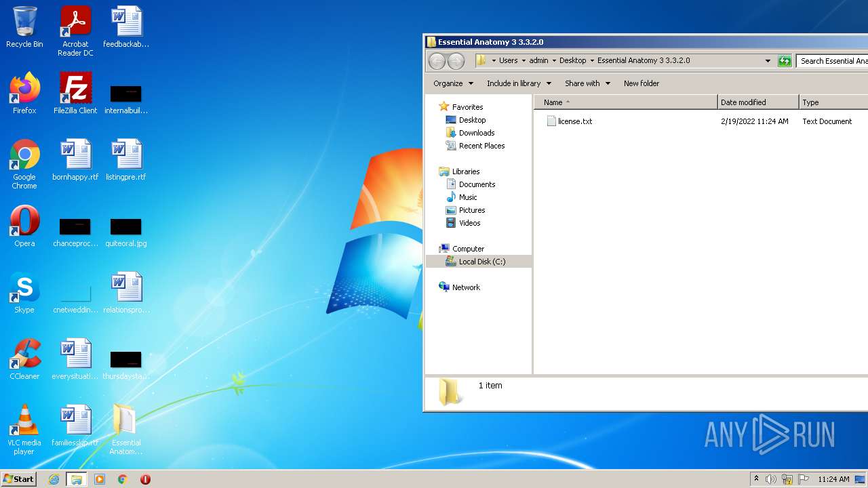Select the license.txt file
868x488 pixels.
tap(570, 121)
